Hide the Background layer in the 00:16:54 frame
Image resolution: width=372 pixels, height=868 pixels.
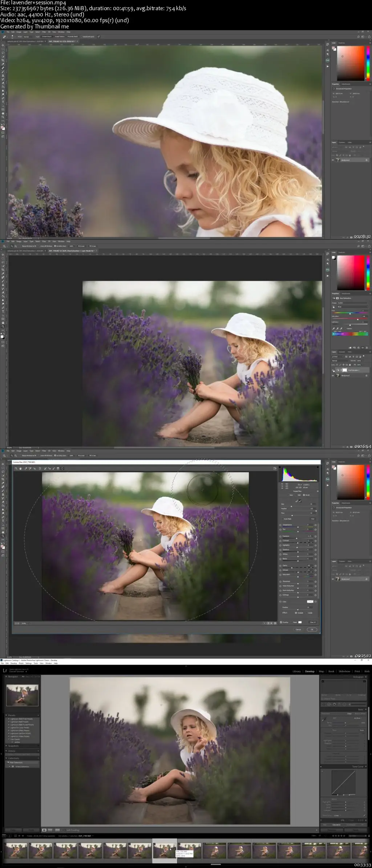[x=333, y=376]
